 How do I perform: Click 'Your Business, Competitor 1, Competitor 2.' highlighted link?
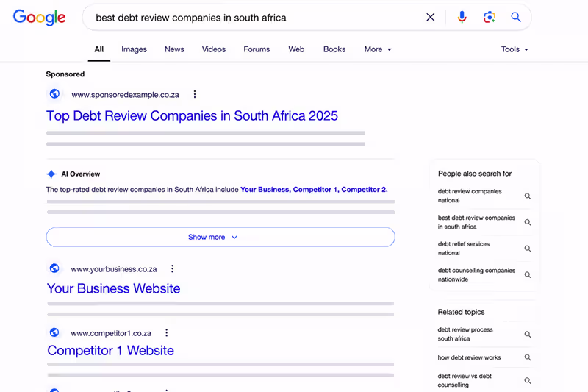tap(314, 190)
